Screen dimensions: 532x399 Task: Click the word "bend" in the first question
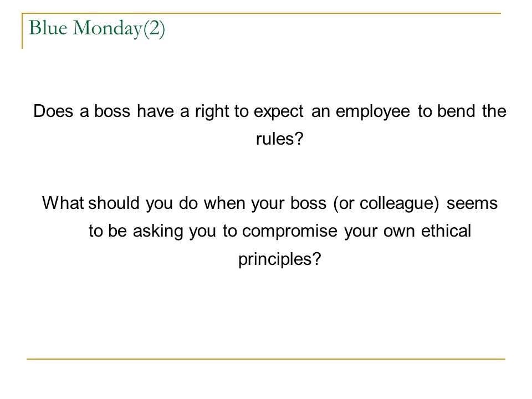pos(456,111)
